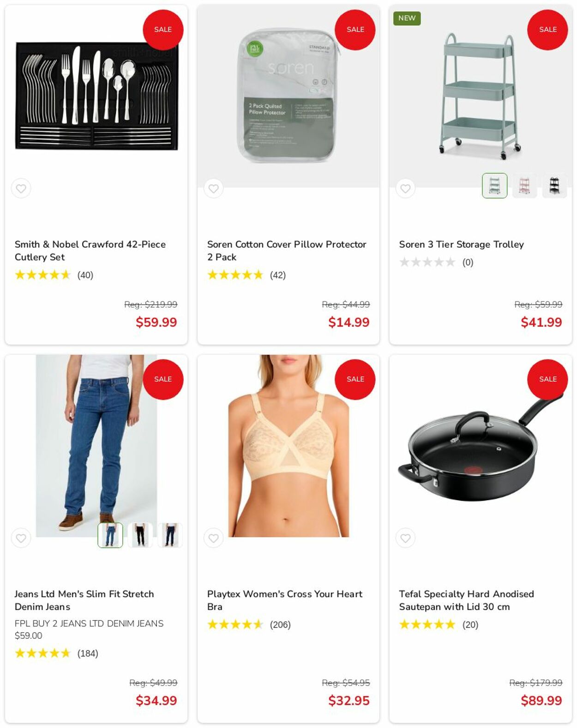Select blue jeans color thumbnail

[x=110, y=535]
